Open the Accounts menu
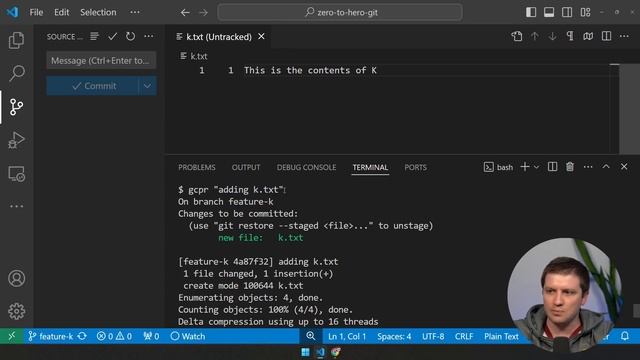This screenshot has width=640, height=360. coord(16,278)
